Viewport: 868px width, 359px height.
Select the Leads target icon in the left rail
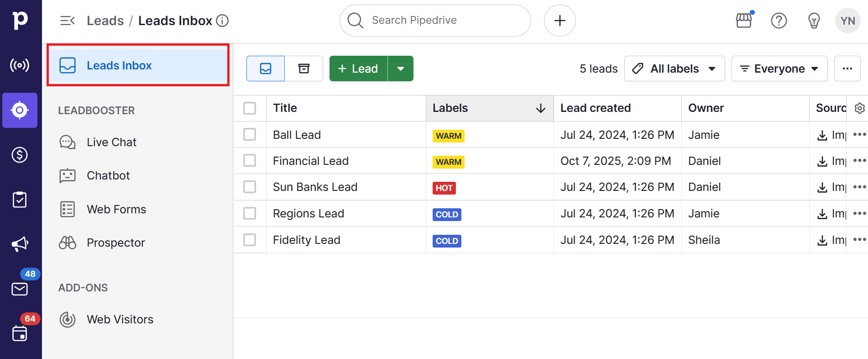coord(20,110)
